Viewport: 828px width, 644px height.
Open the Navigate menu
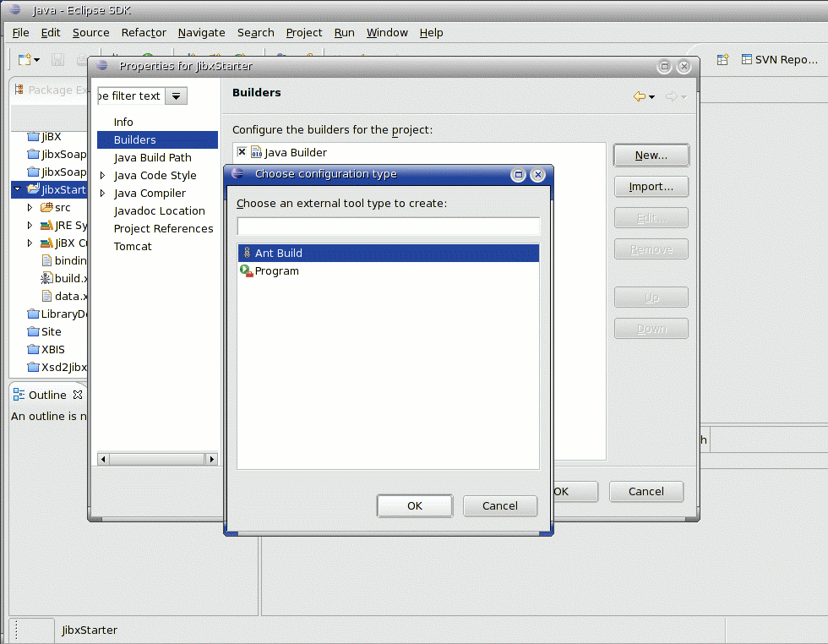point(201,33)
